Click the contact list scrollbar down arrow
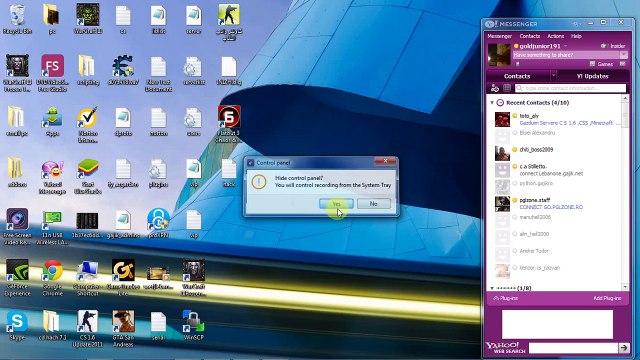640x360 pixels. [625, 287]
